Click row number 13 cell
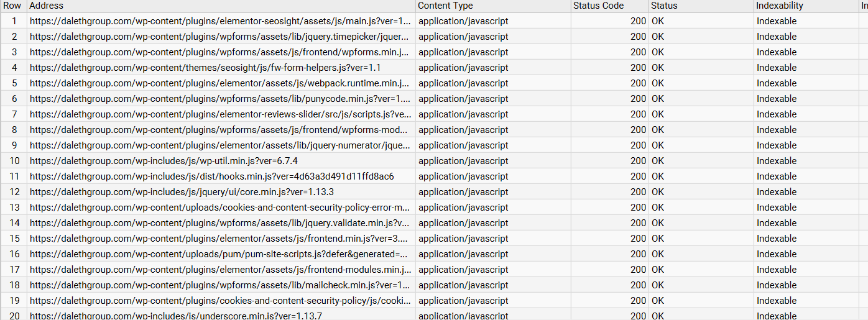 [x=13, y=208]
